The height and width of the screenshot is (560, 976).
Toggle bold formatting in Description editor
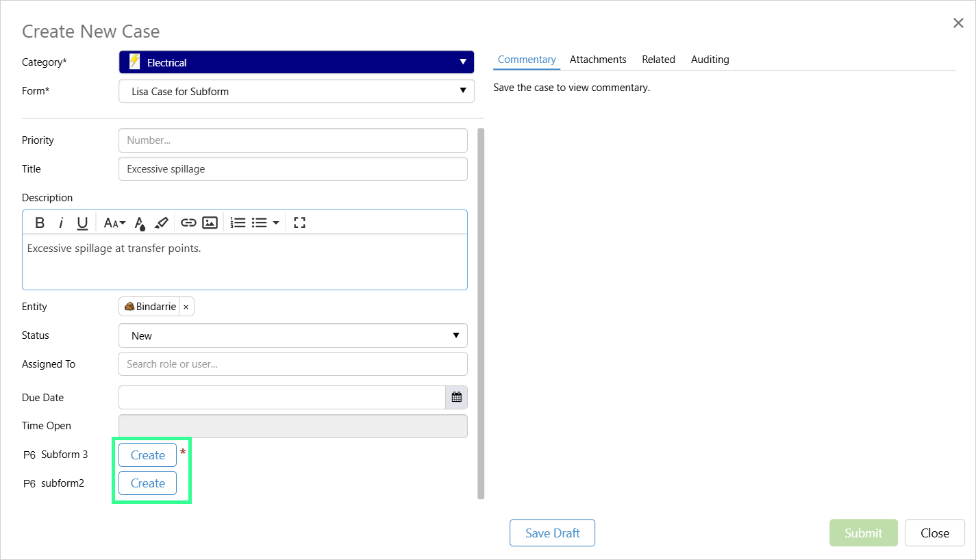click(x=40, y=222)
